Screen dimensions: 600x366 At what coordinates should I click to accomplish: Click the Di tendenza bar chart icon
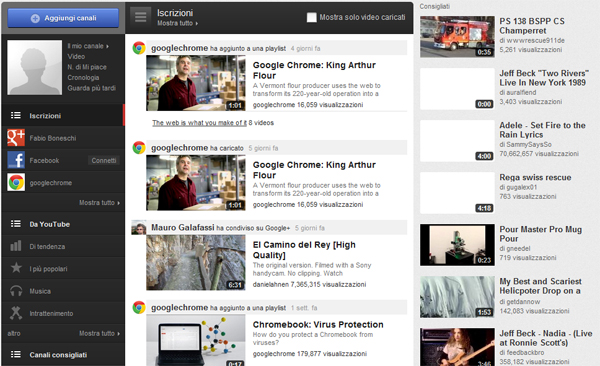coord(16,246)
